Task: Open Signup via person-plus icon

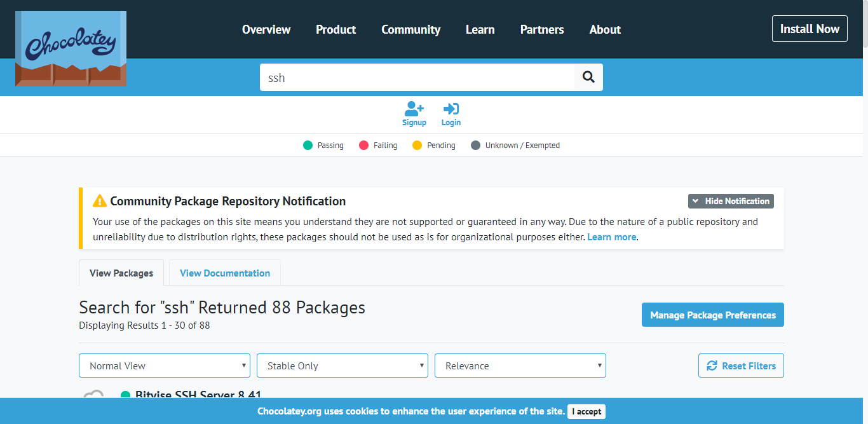Action: pos(414,109)
